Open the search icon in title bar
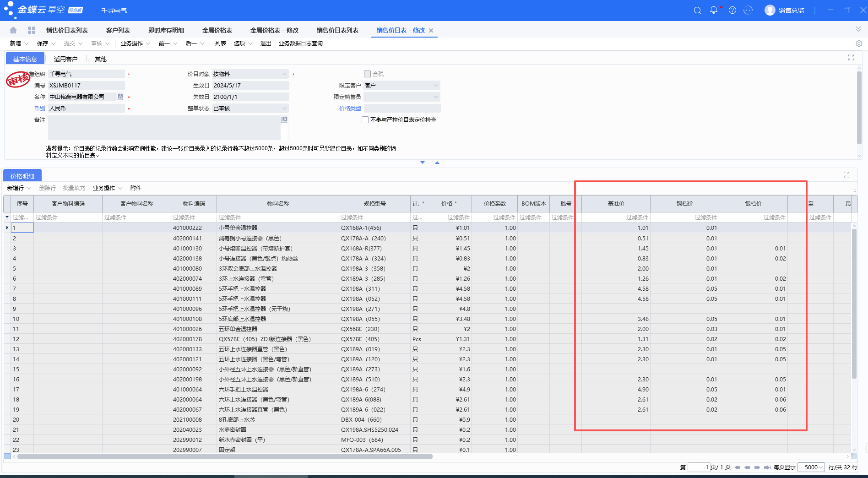The height and width of the screenshot is (478, 868). click(x=697, y=10)
